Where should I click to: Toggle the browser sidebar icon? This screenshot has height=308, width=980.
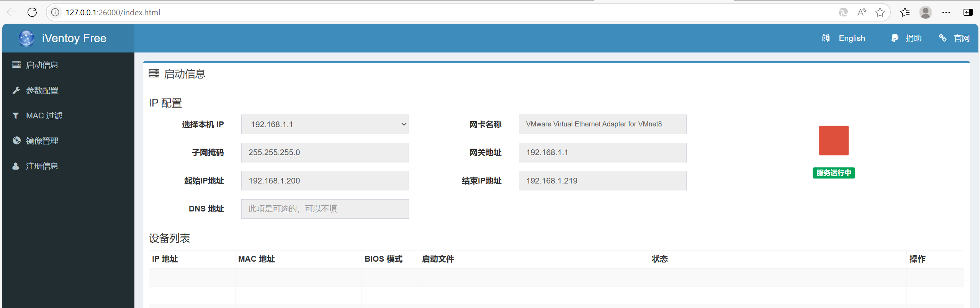(x=968, y=12)
